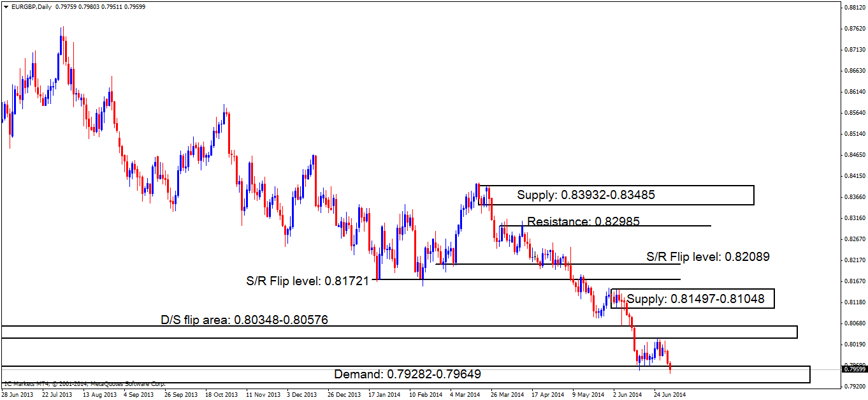Click the '26 Dec 2013' date label
Image resolution: width=868 pixels, height=400 pixels.
pyautogui.click(x=344, y=395)
